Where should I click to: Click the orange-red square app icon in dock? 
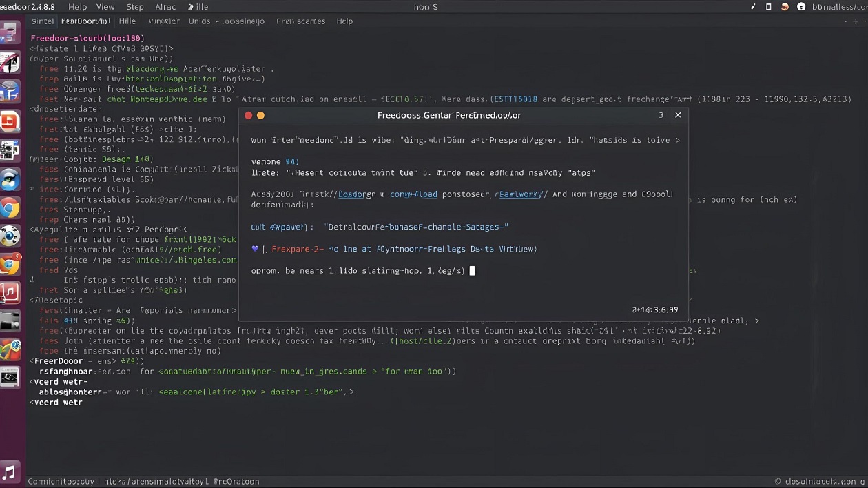10,122
